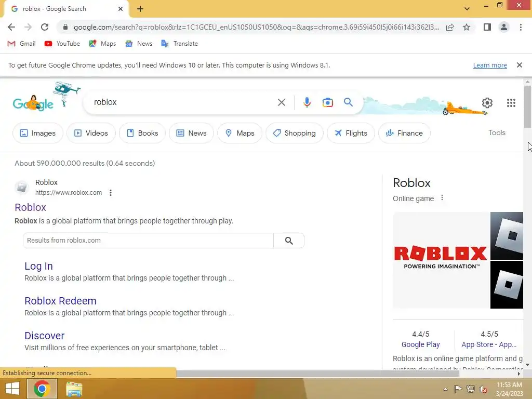Share this page from the address bar
The height and width of the screenshot is (399, 532).
(x=450, y=27)
